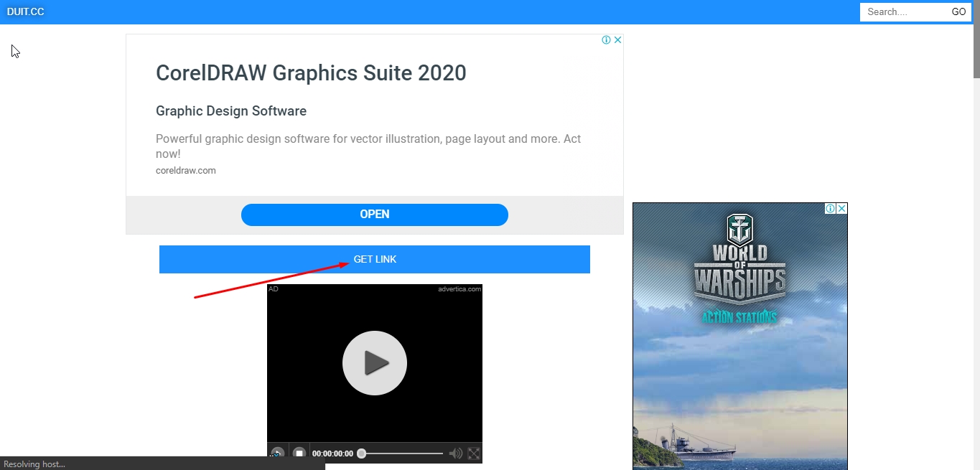
Task: Play the video with center play button
Action: [375, 363]
